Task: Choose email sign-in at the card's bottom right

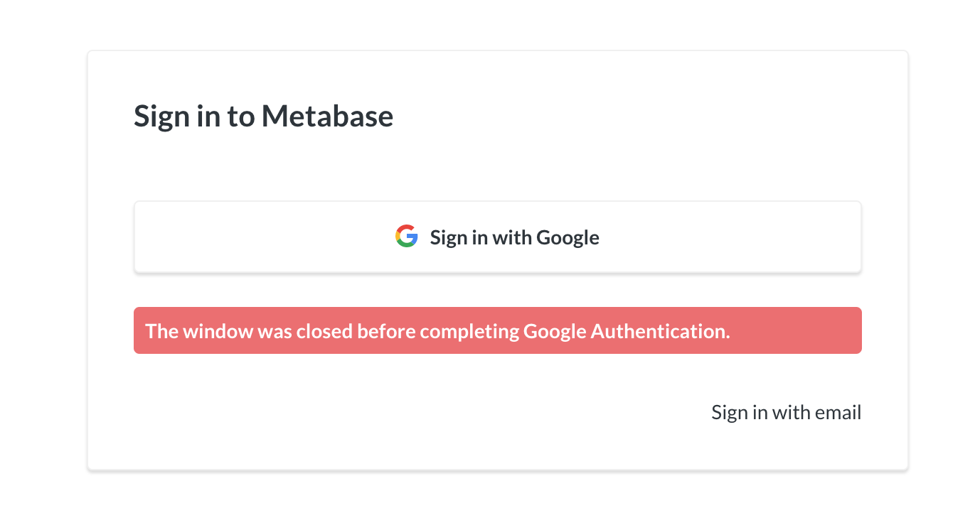Action: pyautogui.click(x=786, y=412)
